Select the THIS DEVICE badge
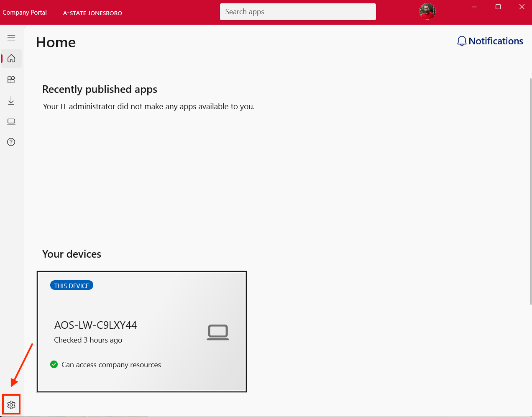The width and height of the screenshot is (532, 417). [x=72, y=286]
